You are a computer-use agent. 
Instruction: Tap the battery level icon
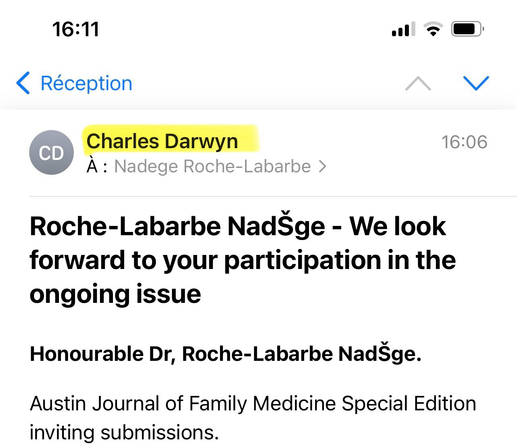pos(467,29)
